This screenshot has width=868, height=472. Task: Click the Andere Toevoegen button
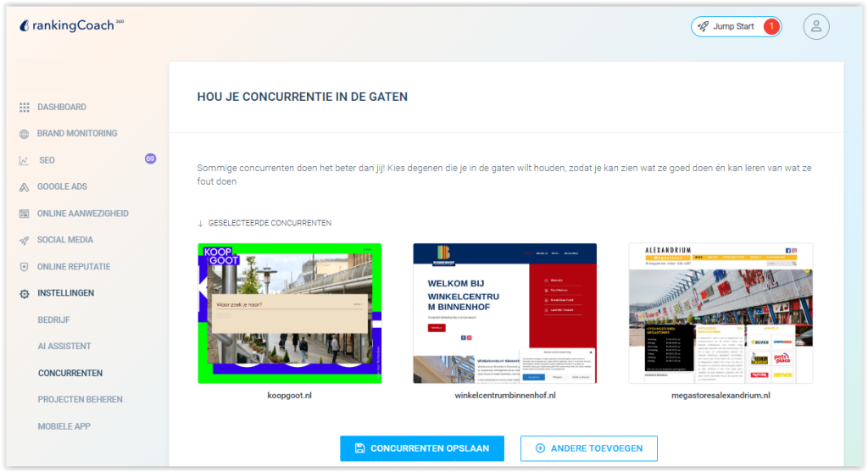(x=588, y=448)
